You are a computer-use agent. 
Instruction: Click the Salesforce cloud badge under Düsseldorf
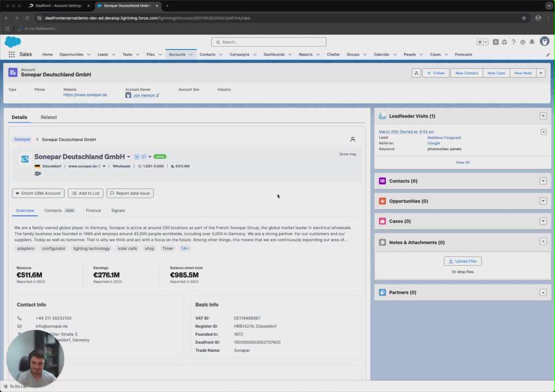pyautogui.click(x=38, y=174)
